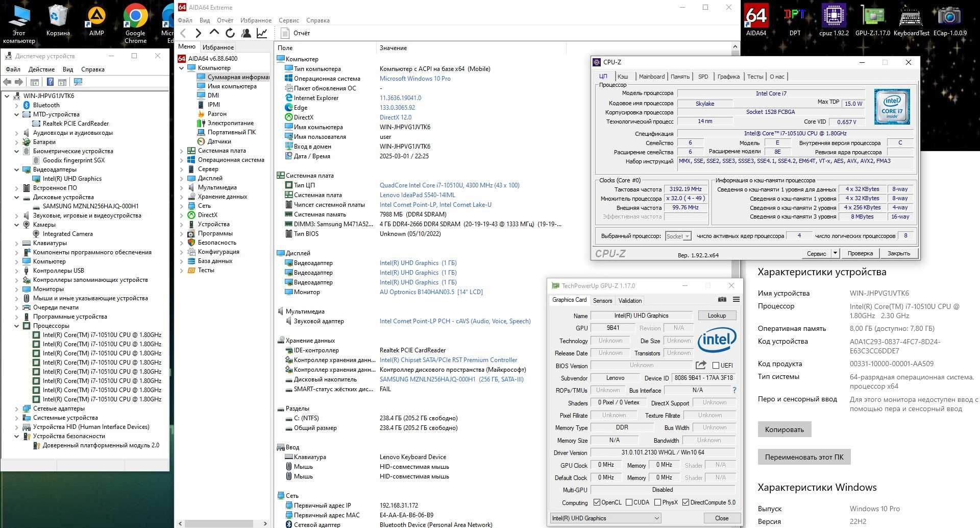Toggle PhysX checkbox in GPU-Z

[657, 502]
